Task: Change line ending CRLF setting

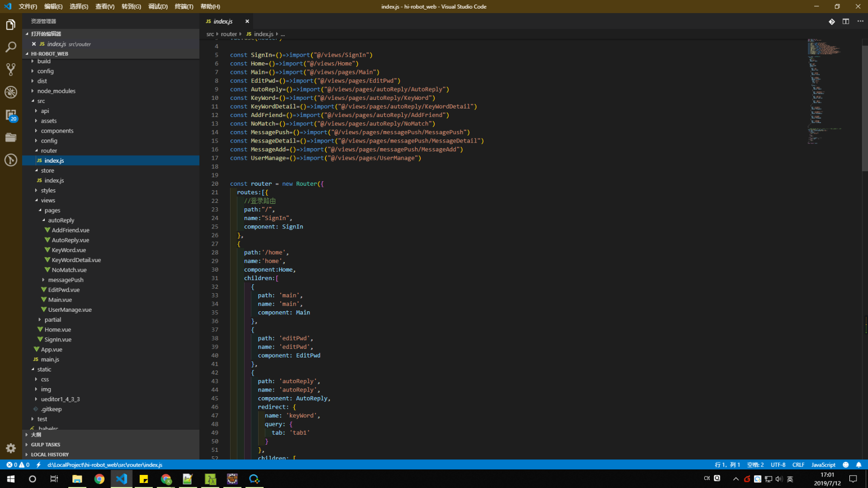Action: tap(798, 465)
